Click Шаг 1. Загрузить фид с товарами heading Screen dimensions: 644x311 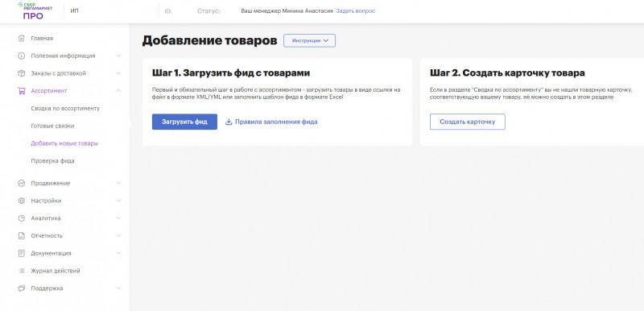pyautogui.click(x=231, y=73)
